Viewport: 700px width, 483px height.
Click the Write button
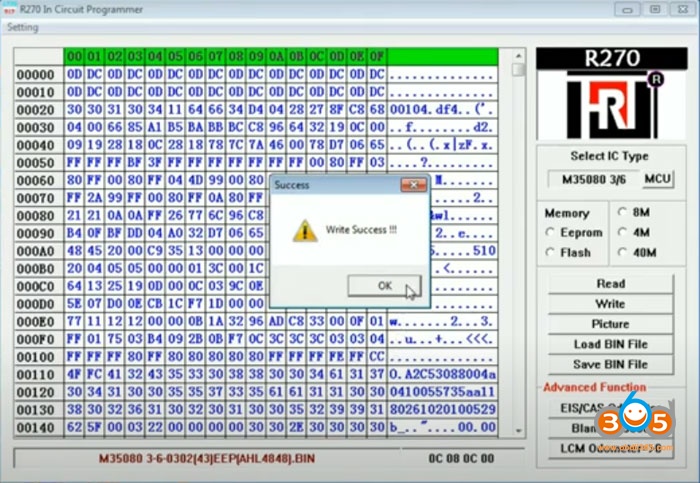pyautogui.click(x=610, y=304)
